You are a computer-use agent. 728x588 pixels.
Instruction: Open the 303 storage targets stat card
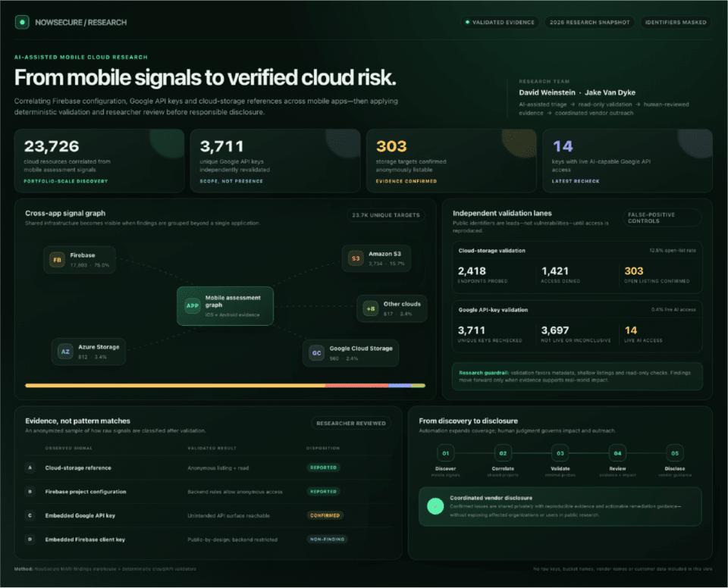click(451, 161)
